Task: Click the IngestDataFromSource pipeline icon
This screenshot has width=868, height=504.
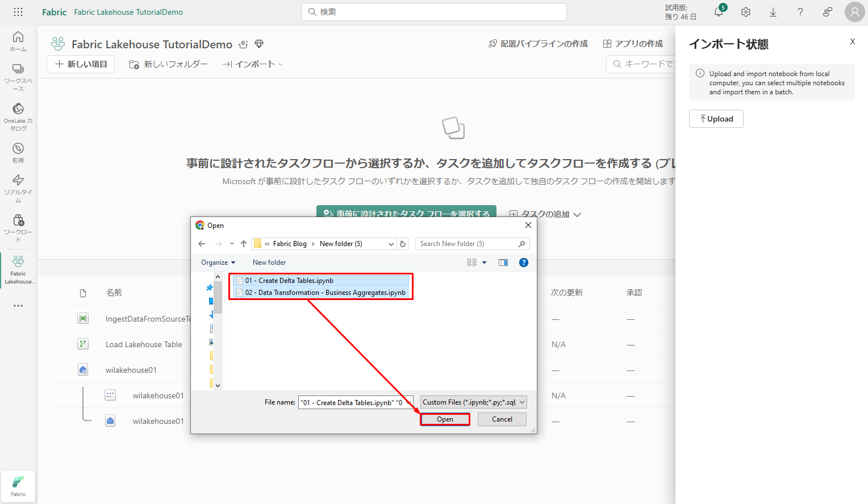Action: pyautogui.click(x=83, y=319)
